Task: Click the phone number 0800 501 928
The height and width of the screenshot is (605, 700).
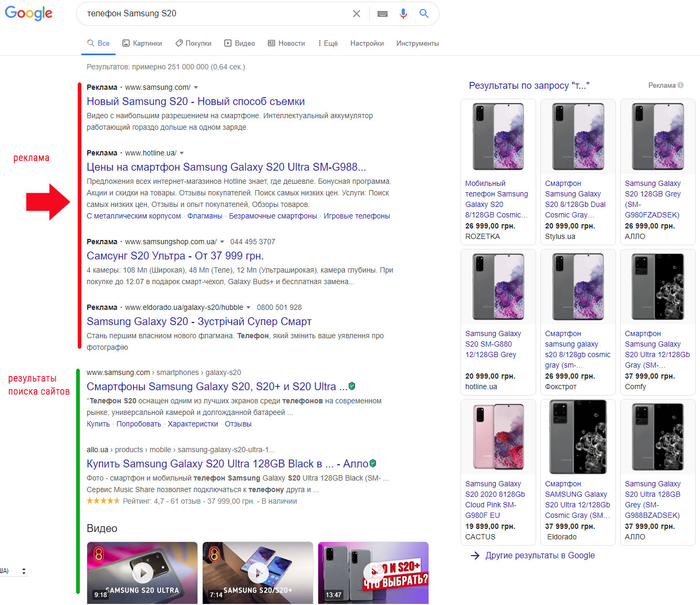Action: tap(279, 307)
